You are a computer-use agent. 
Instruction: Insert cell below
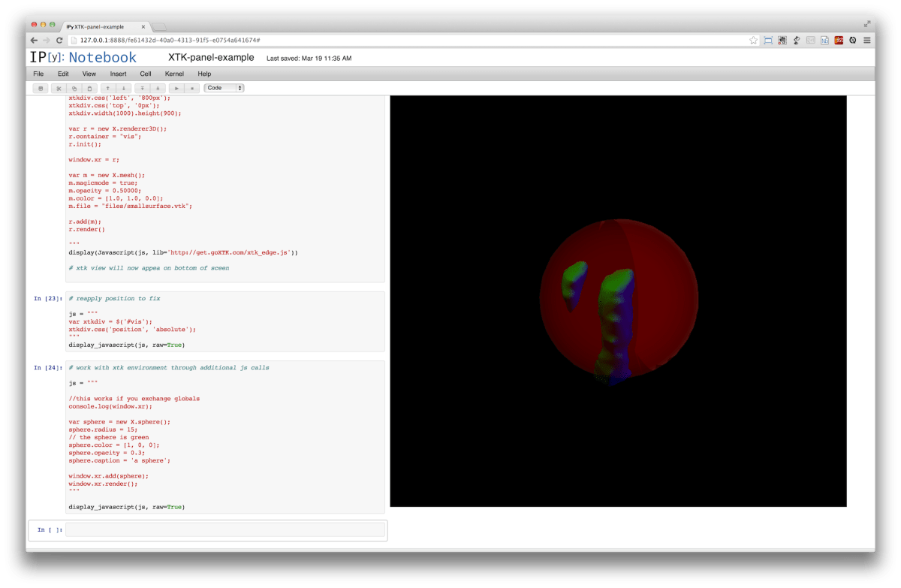coord(156,88)
